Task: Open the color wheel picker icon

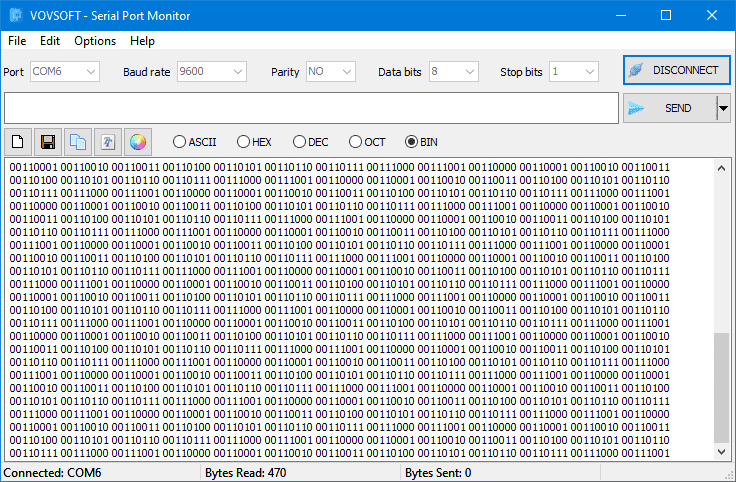Action: pyautogui.click(x=138, y=142)
